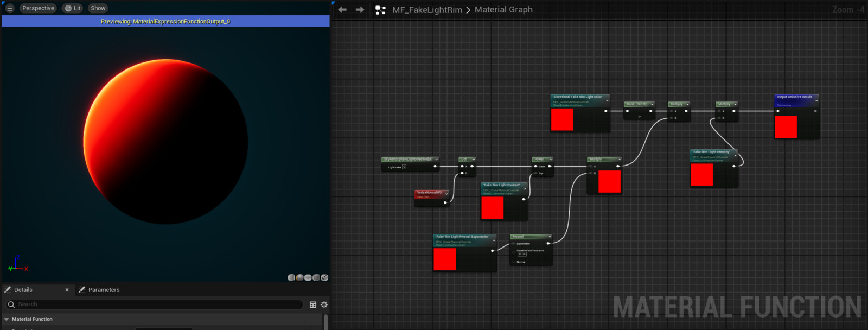868x330 pixels.
Task: Open the viewport hamburger options menu
Action: [x=10, y=8]
